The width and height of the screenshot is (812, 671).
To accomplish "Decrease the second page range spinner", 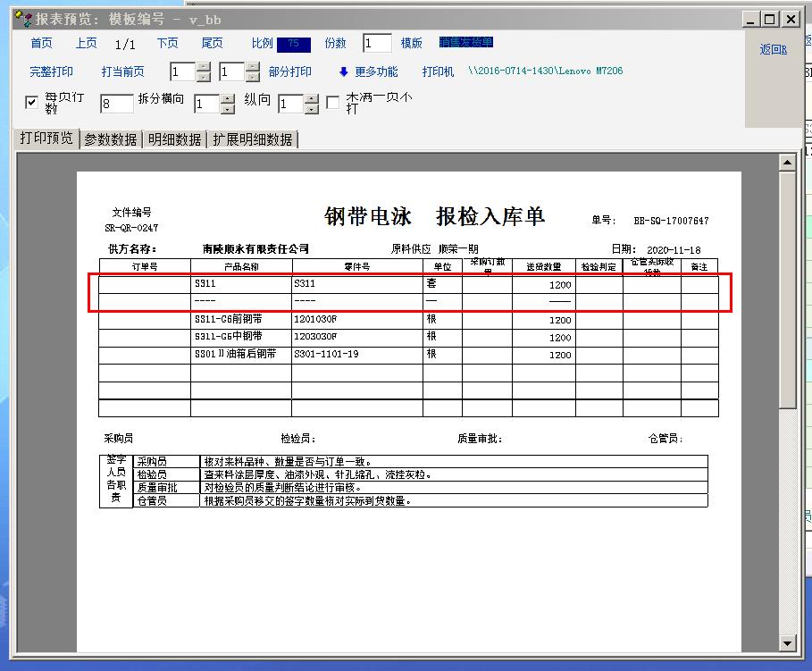I will [x=253, y=77].
